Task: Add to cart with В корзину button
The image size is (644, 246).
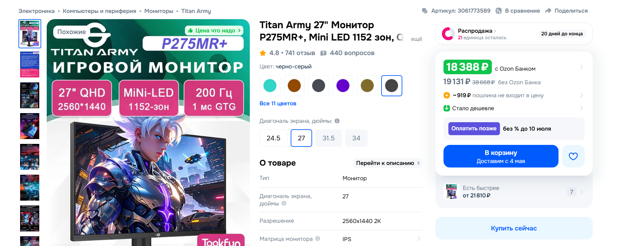Action: 501,156
